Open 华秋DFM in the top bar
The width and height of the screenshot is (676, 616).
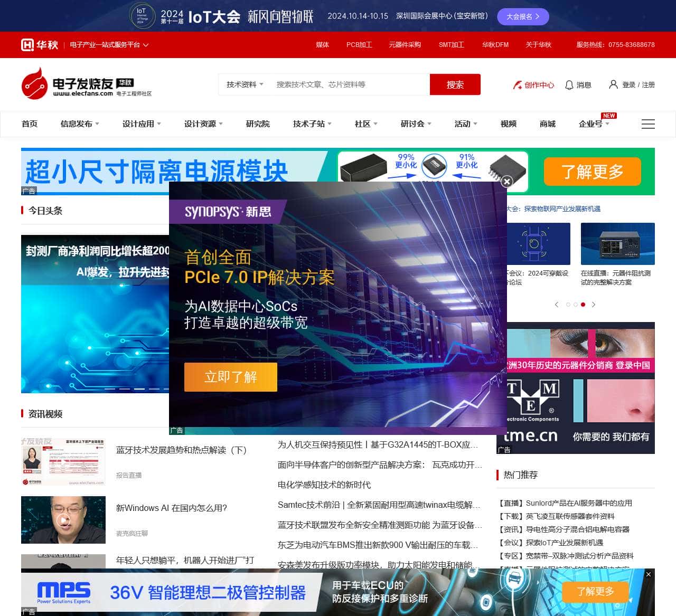tap(495, 45)
